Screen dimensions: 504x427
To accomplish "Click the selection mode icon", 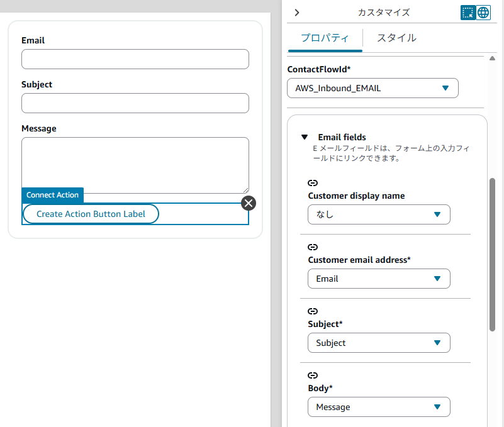I will click(468, 13).
